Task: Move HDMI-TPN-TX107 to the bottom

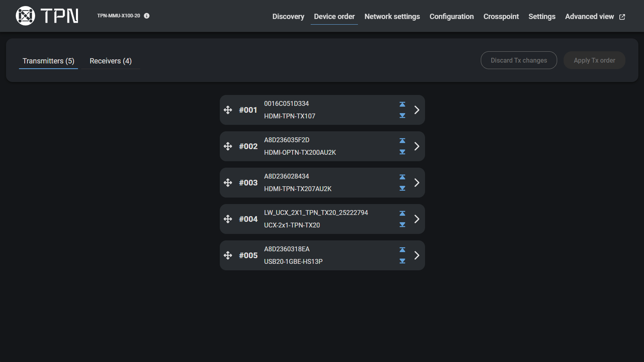Action: point(402,116)
